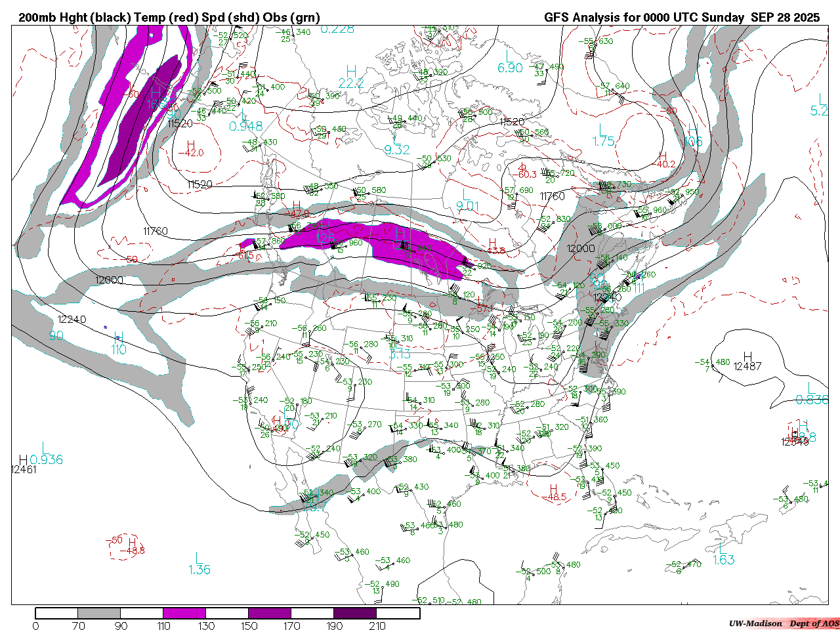This screenshot has height=630, width=840.
Task: Click the L 1.36 low marker
Action: (x=199, y=564)
